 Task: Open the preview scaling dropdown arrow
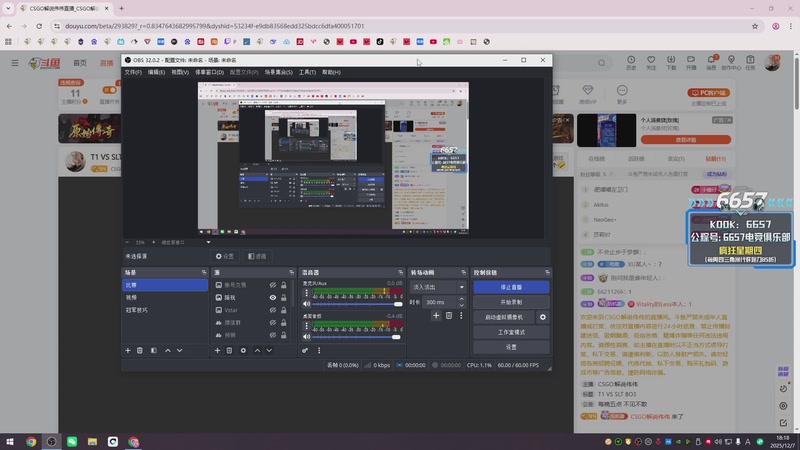click(208, 242)
